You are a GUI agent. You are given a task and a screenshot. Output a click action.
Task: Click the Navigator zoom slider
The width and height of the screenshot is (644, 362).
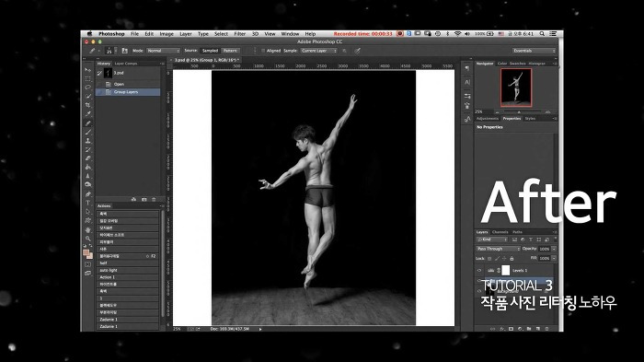click(x=519, y=111)
